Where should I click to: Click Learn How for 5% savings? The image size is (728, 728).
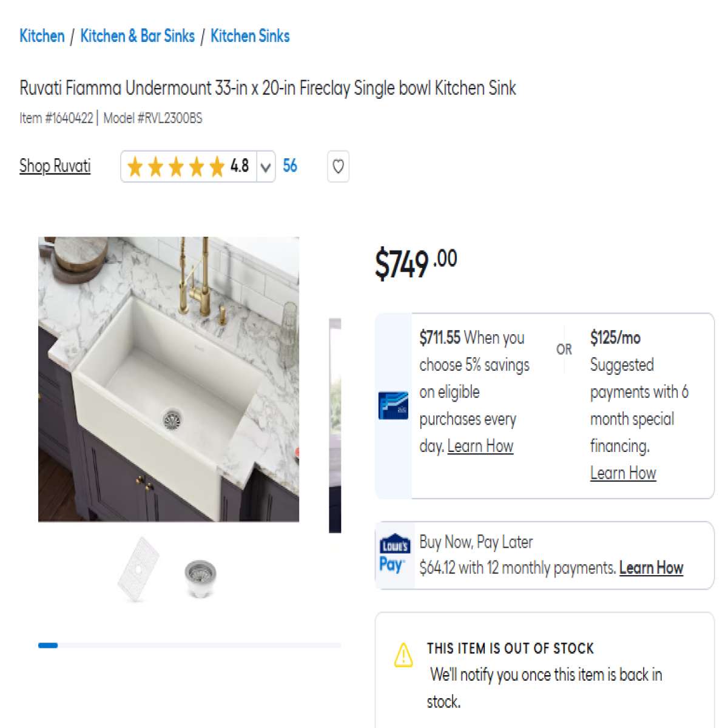(x=480, y=446)
